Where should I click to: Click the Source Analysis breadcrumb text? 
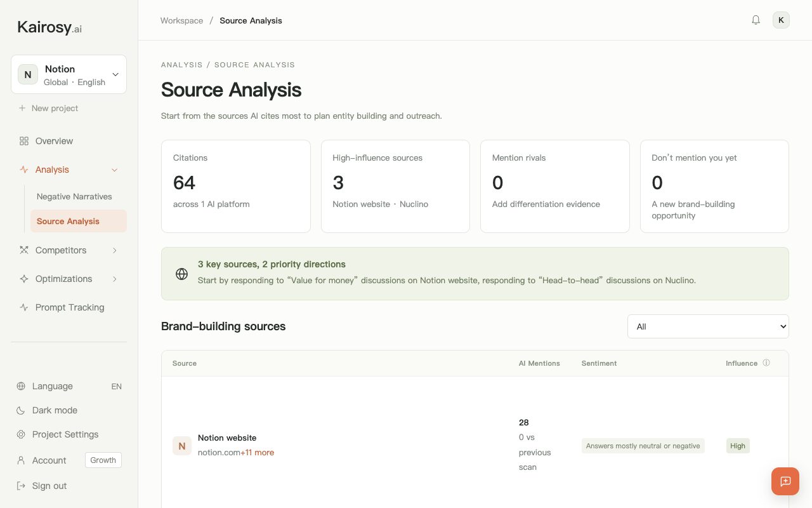[251, 20]
